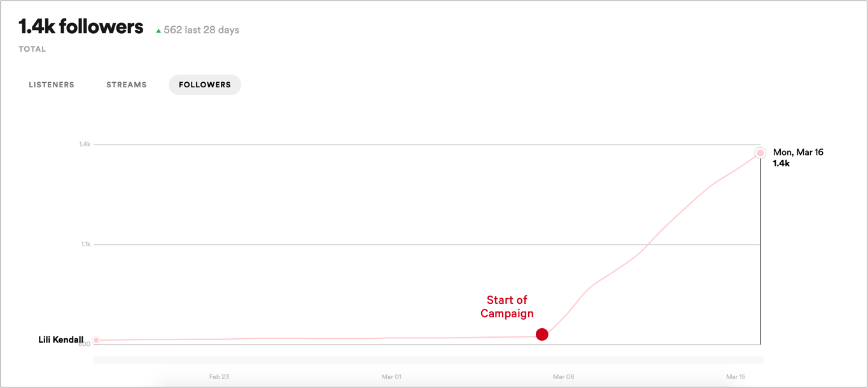Click the Mar 15 date axis label
This screenshot has width=868, height=388.
[736, 377]
